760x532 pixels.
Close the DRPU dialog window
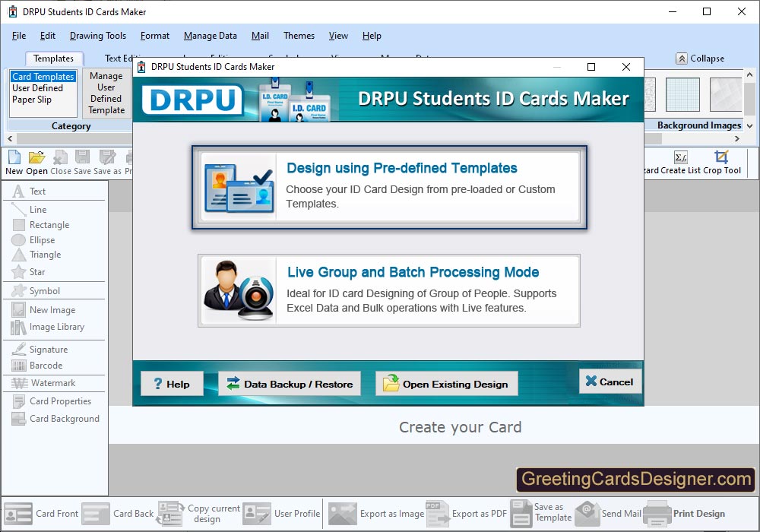pos(626,67)
